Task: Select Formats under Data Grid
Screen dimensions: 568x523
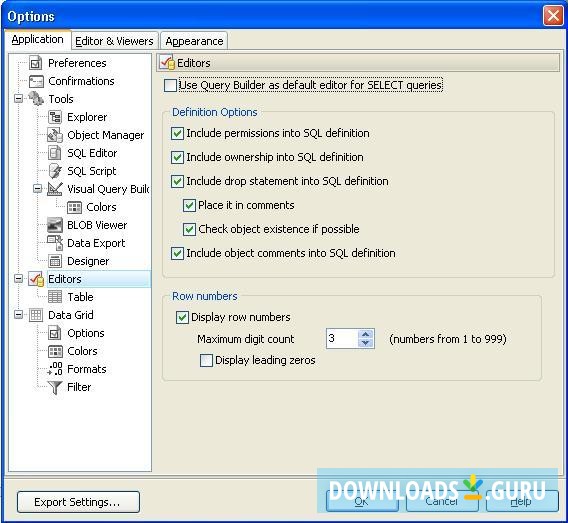Action: 87,369
